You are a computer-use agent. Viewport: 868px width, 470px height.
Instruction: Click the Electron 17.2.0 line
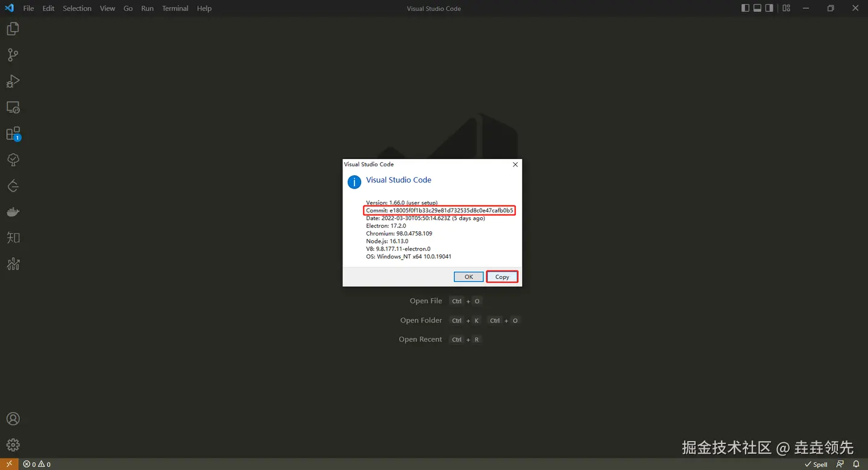[x=386, y=226]
